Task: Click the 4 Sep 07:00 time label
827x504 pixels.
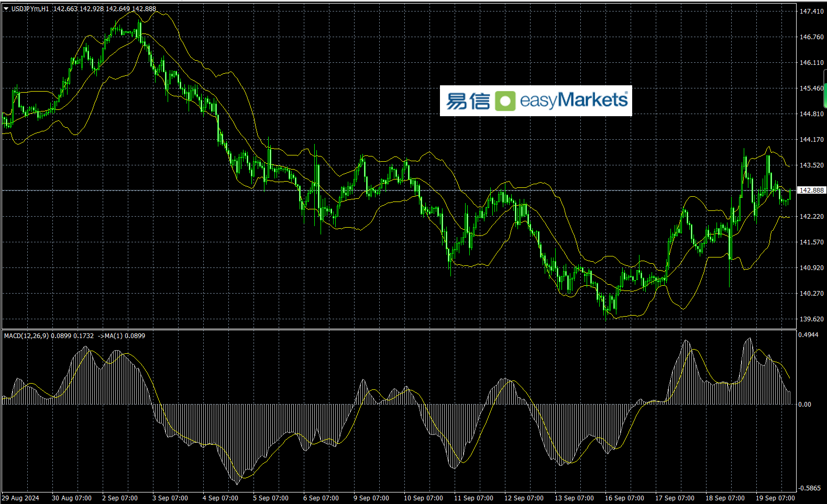Action: coord(220,498)
